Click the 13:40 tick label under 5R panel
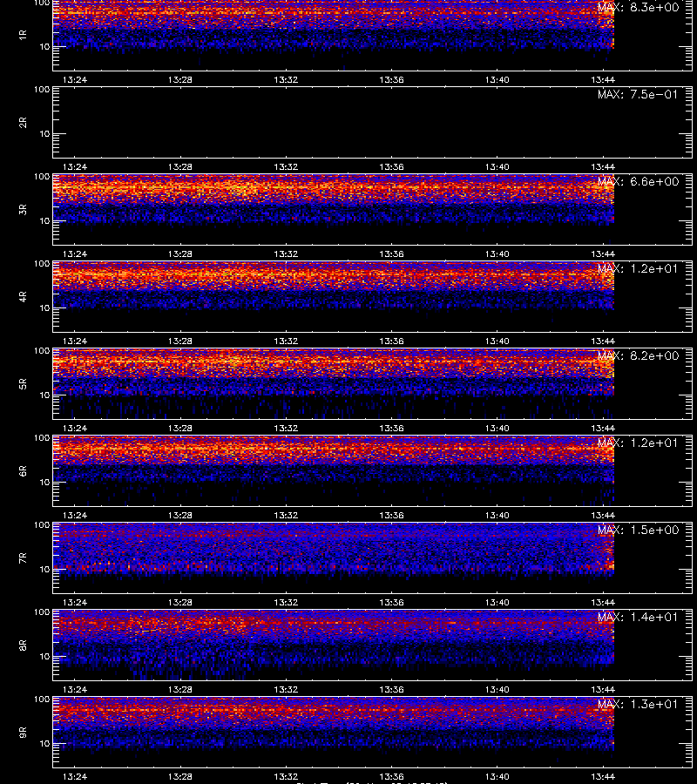The width and height of the screenshot is (697, 784). point(497,428)
